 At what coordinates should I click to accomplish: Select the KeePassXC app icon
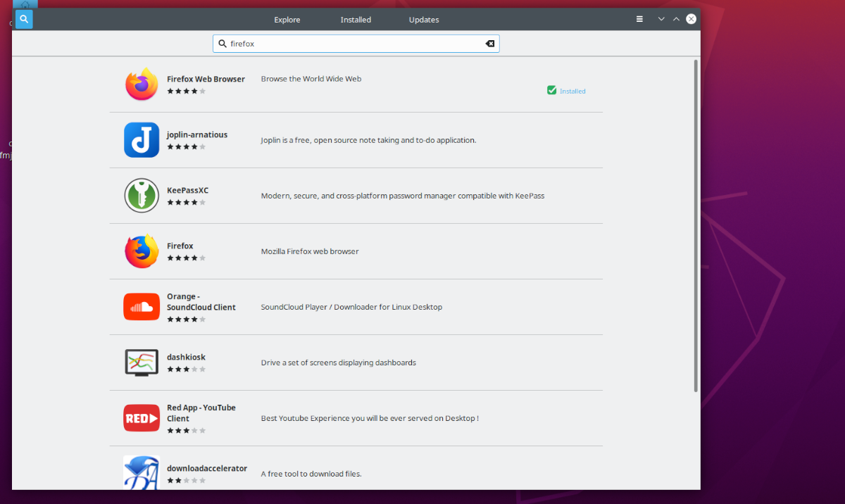pyautogui.click(x=141, y=196)
